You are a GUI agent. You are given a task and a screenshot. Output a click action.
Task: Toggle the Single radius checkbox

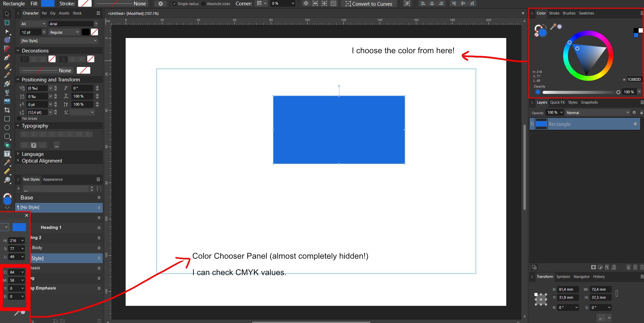174,4
